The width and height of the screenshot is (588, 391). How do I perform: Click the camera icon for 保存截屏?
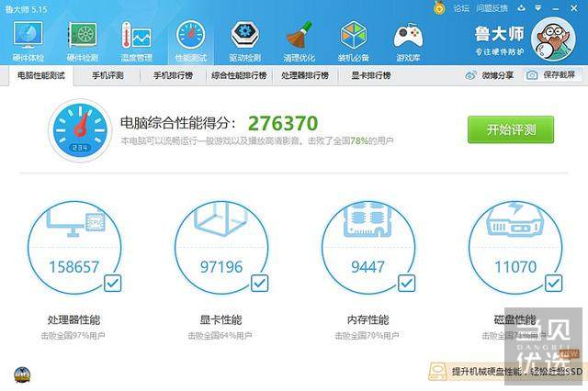532,75
